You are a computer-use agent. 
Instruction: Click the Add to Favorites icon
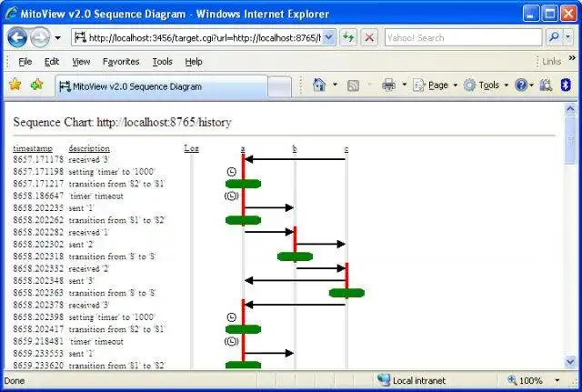coord(36,85)
